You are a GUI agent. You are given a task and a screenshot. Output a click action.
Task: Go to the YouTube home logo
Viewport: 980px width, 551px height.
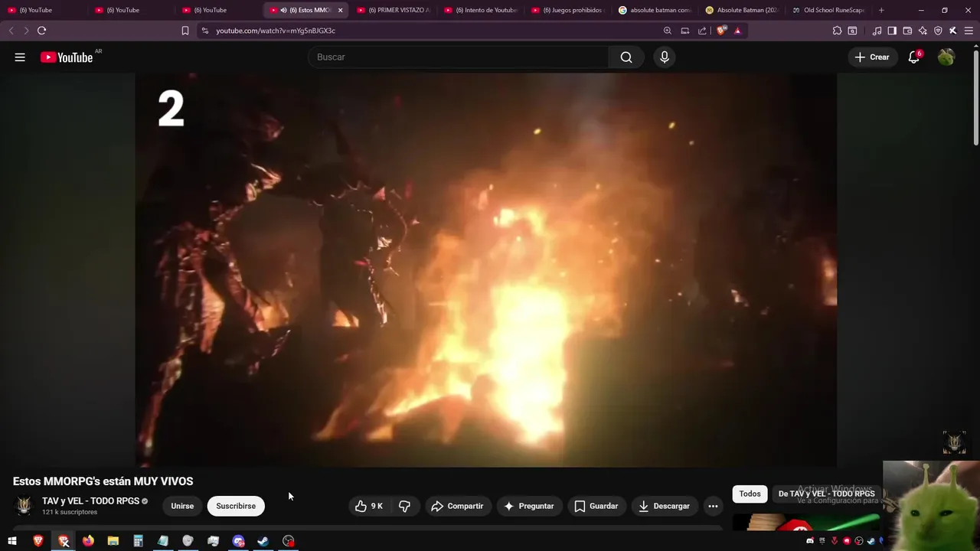(x=67, y=57)
